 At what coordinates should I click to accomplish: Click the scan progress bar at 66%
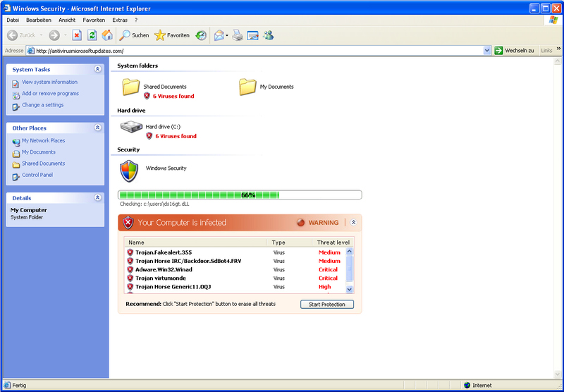(x=240, y=195)
